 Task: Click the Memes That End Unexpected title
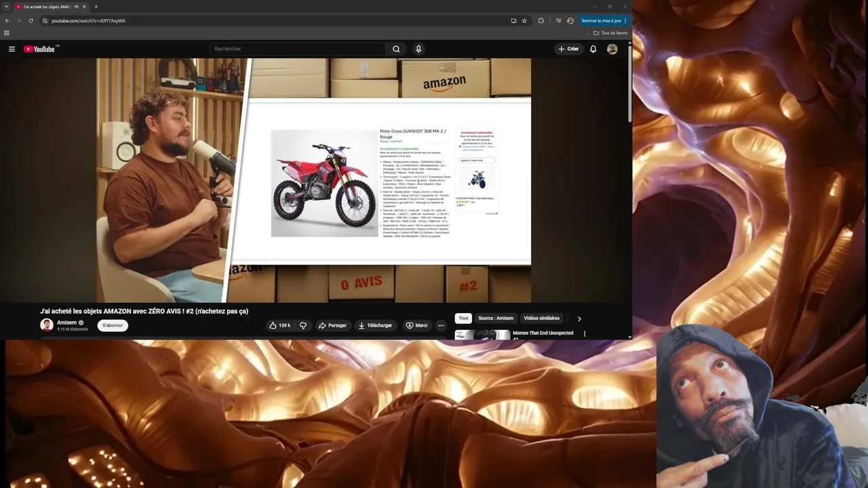[x=543, y=333]
